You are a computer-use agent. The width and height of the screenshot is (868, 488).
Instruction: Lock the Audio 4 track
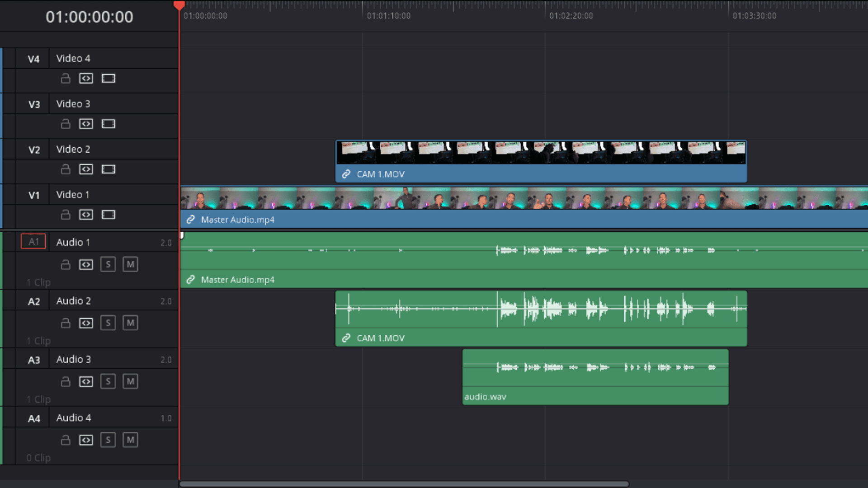[x=66, y=440]
